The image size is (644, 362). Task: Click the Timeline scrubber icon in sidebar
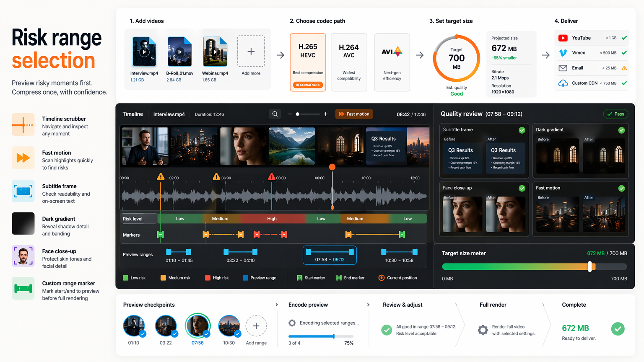click(23, 124)
